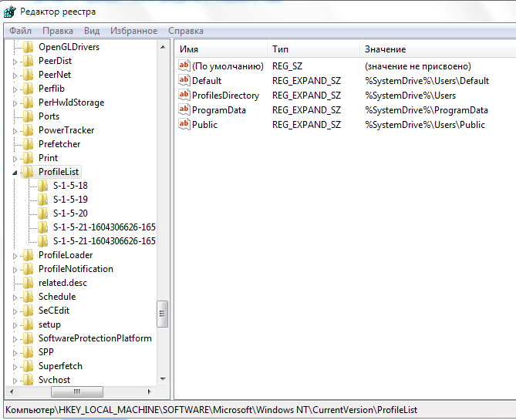
Task: Open the Вид menu
Action: (x=92, y=31)
